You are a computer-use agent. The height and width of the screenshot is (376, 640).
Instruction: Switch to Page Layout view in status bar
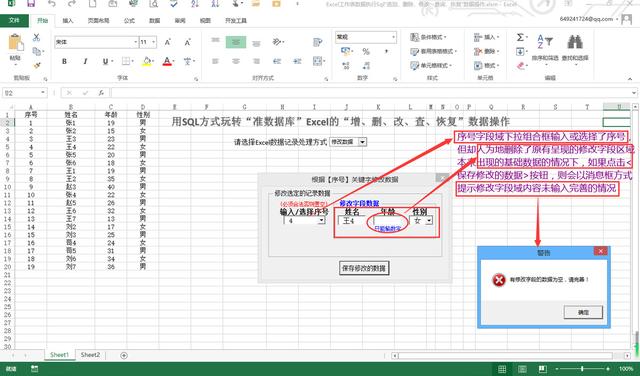point(522,369)
